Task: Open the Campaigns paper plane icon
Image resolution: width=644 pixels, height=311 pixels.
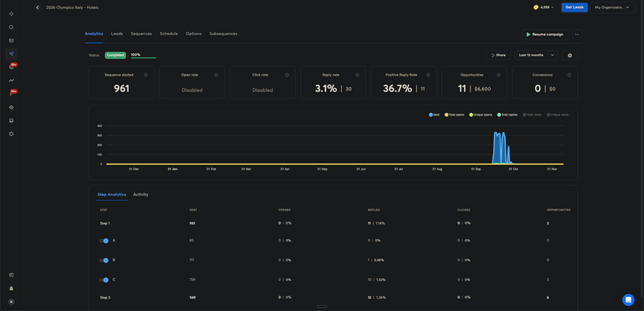Action: (x=12, y=54)
